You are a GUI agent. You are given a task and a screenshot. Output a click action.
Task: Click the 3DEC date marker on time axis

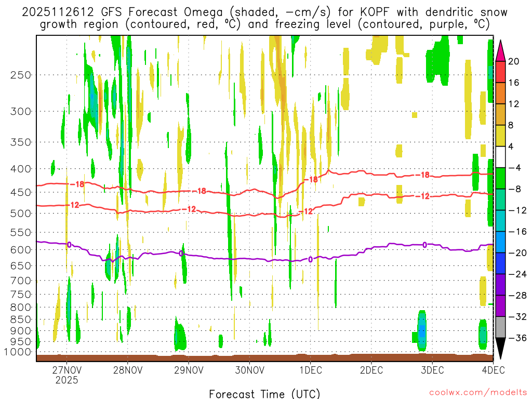tap(432, 370)
